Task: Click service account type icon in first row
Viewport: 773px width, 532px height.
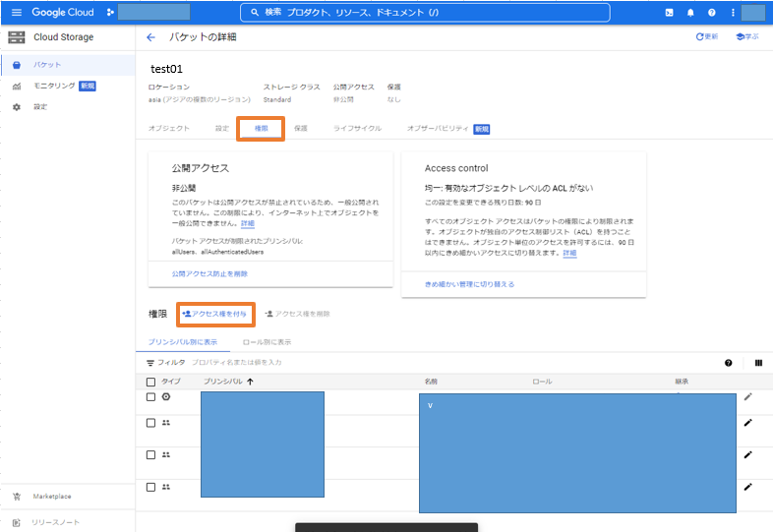Action: pos(166,396)
